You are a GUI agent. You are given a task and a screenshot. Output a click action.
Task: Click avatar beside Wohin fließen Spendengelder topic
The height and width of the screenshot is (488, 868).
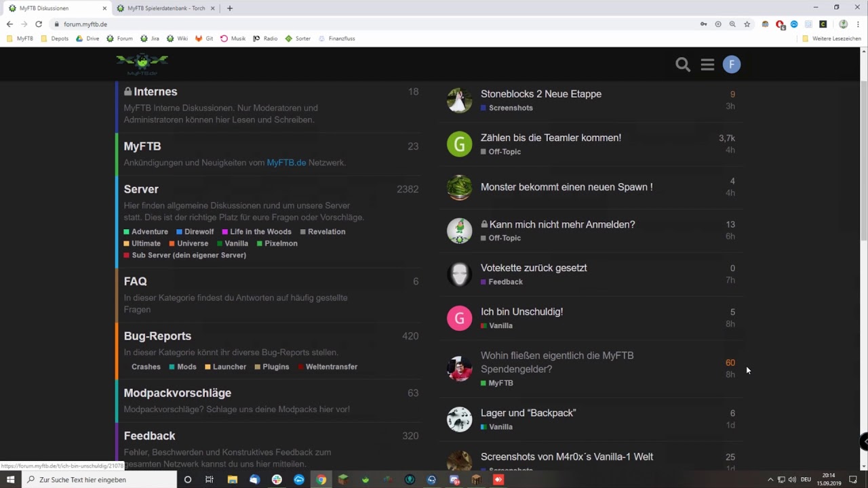pyautogui.click(x=459, y=369)
